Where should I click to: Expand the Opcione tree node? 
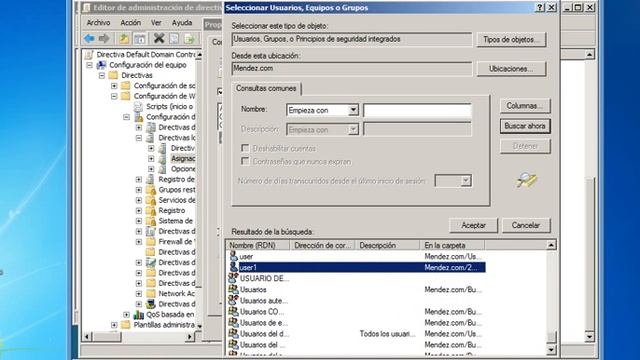point(151,169)
